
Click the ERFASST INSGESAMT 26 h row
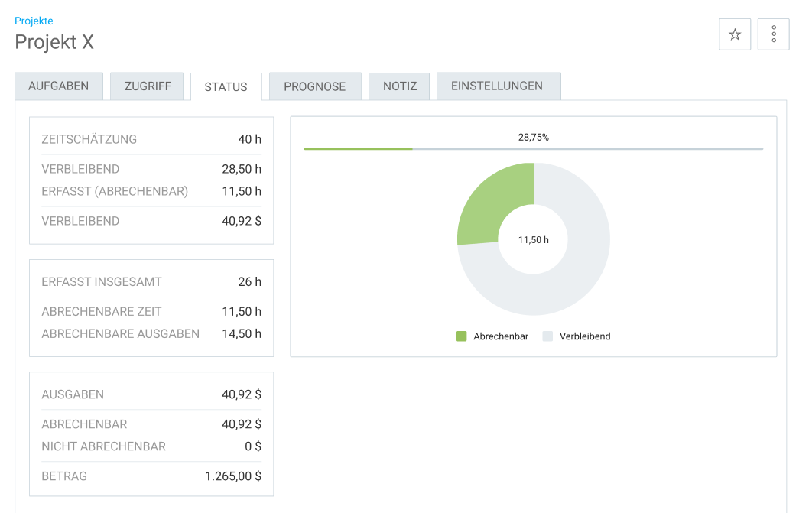[151, 281]
